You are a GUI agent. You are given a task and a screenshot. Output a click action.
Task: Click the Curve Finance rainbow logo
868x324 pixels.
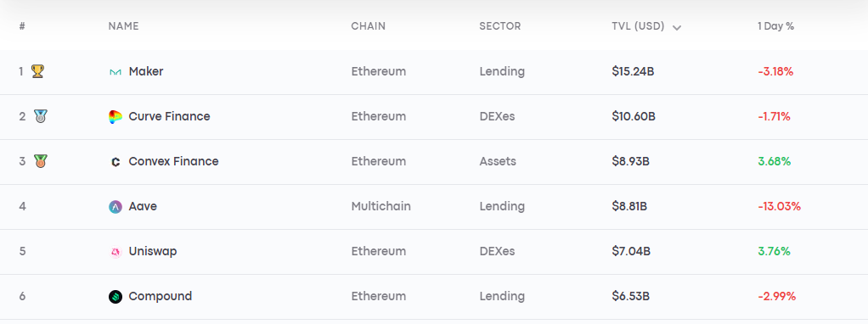(x=116, y=117)
